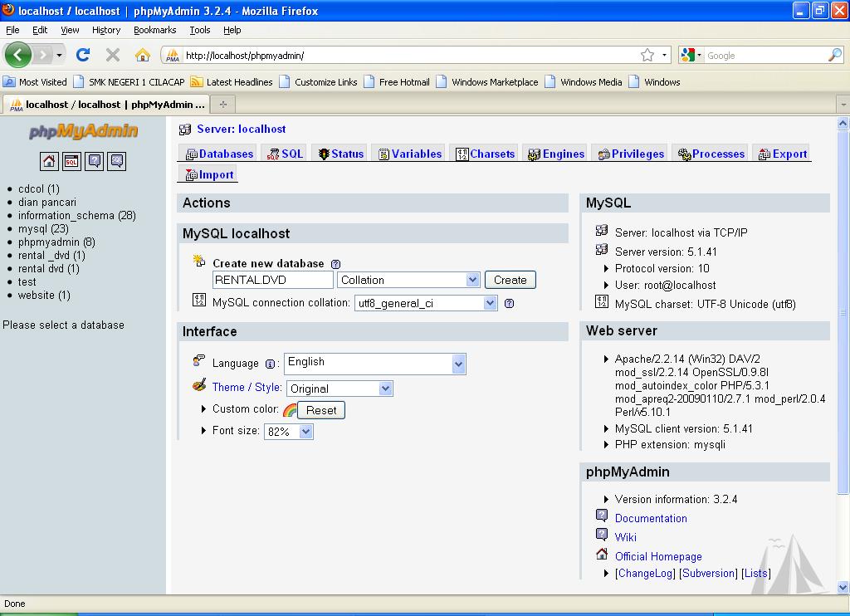Open the address bar history dropdown arrow

664,56
